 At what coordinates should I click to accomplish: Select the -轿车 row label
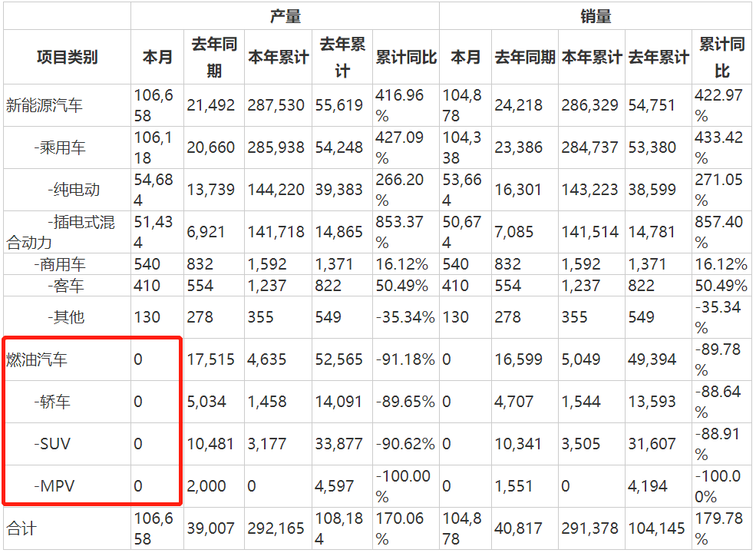tap(54, 402)
